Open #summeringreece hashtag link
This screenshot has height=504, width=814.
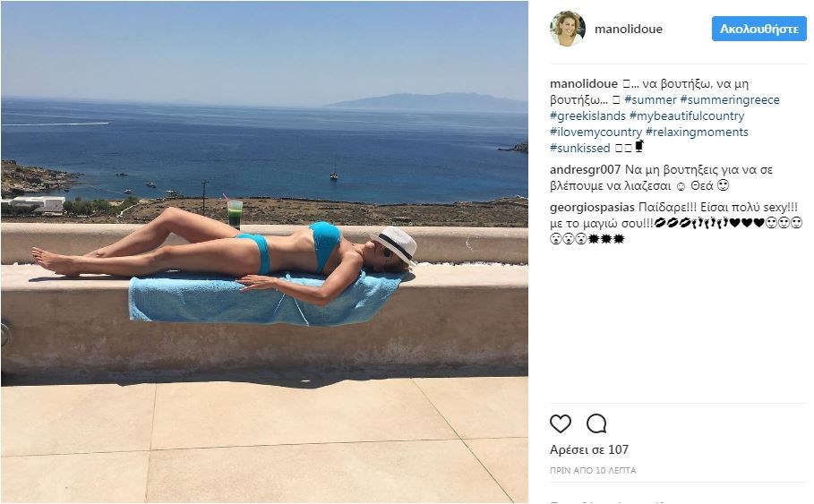[730, 99]
